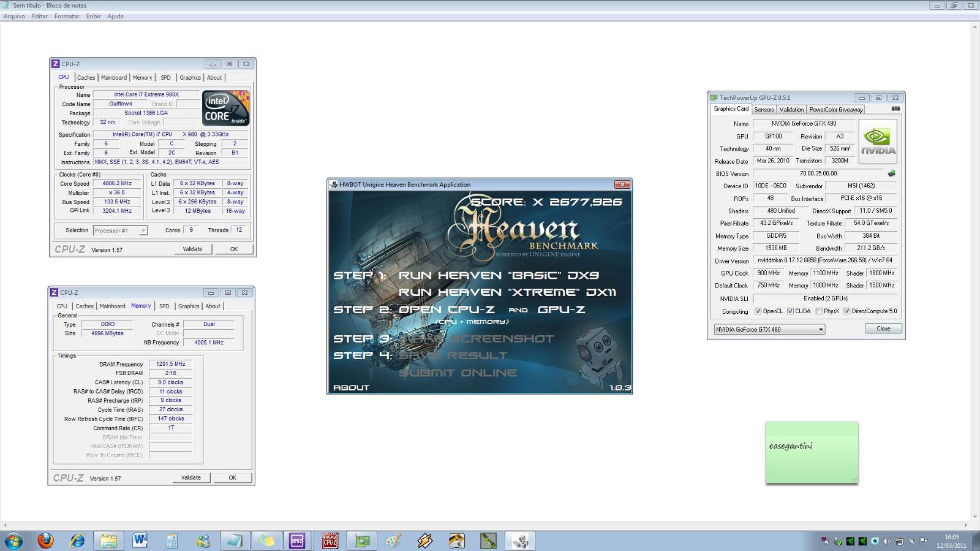Image resolution: width=980 pixels, height=551 pixels.
Task: Click the GPU-Z link in HWBOT step 2
Action: [561, 310]
